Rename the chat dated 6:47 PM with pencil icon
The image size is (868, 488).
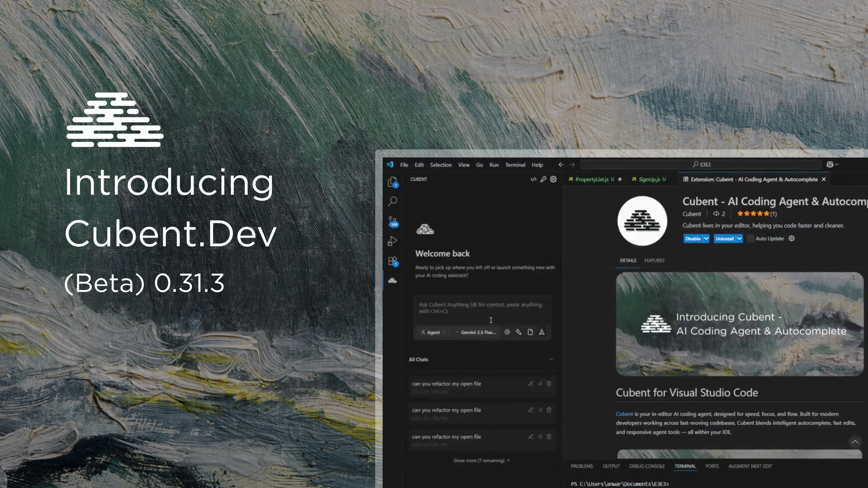tap(531, 436)
